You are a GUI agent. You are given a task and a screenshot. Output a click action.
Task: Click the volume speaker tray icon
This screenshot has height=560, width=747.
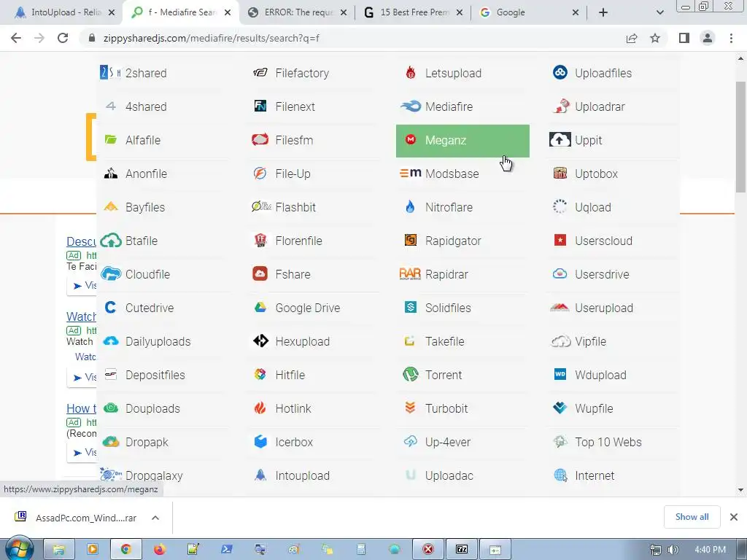coord(673,550)
